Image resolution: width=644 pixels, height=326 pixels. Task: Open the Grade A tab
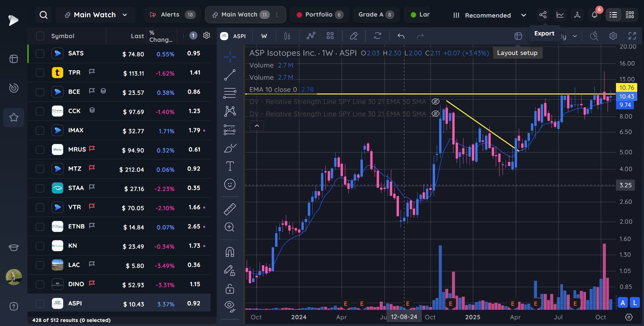click(x=376, y=15)
